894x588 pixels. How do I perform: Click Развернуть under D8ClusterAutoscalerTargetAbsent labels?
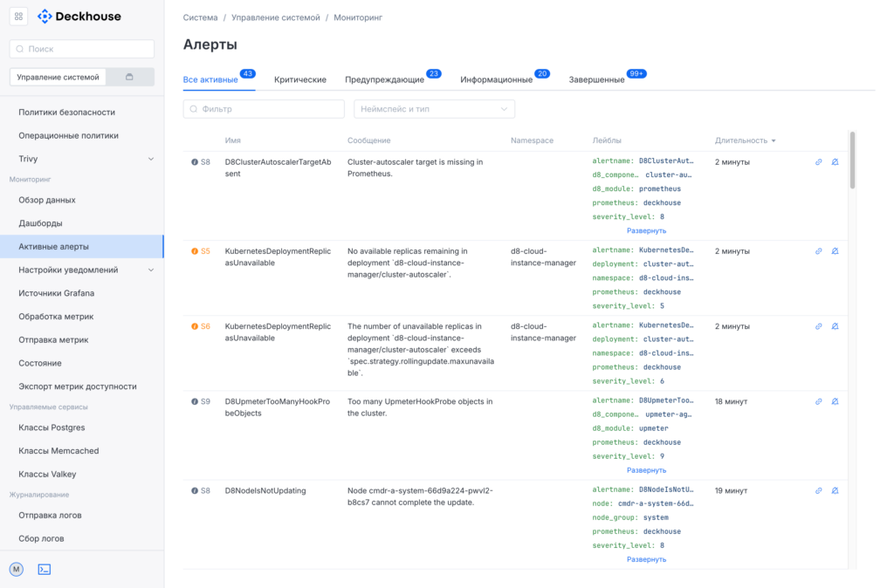point(646,230)
